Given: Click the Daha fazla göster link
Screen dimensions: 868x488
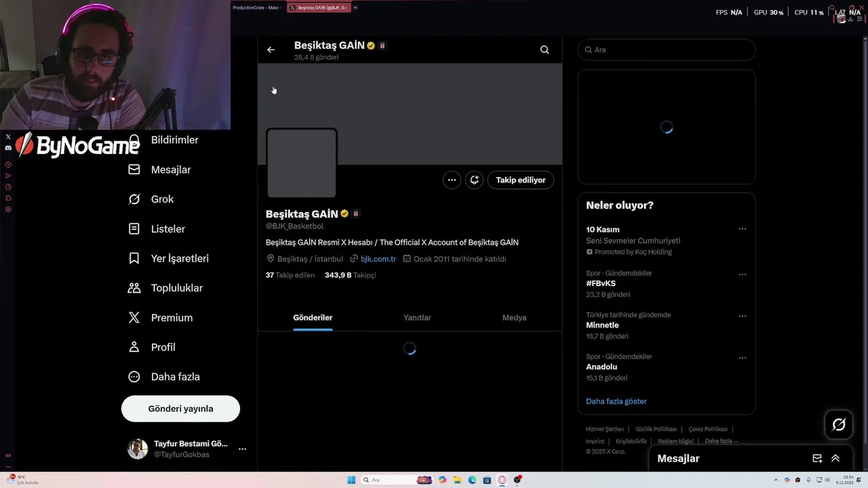Looking at the screenshot, I should 616,401.
